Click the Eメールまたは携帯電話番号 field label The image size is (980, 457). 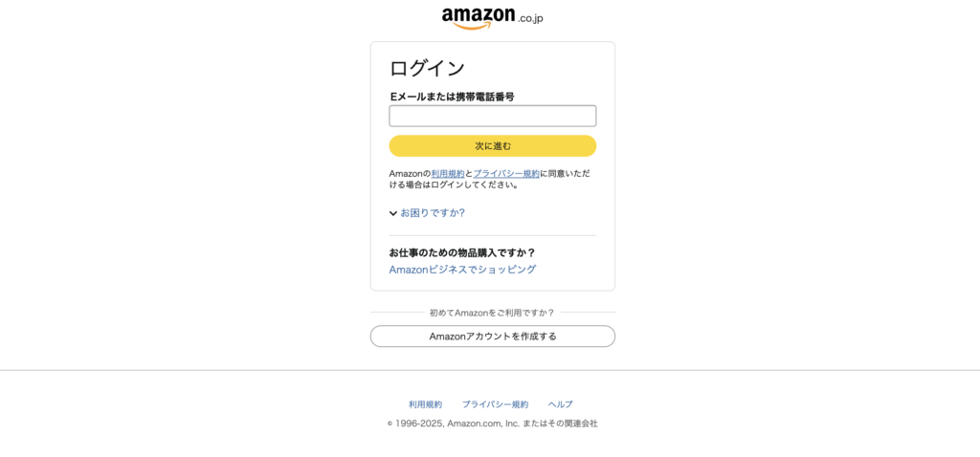click(x=452, y=97)
